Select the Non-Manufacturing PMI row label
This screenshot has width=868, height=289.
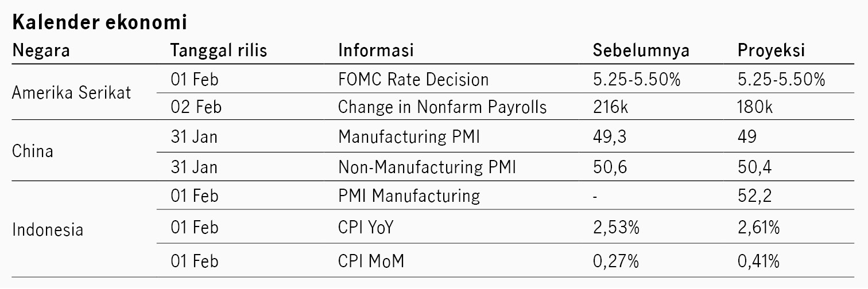click(x=427, y=167)
